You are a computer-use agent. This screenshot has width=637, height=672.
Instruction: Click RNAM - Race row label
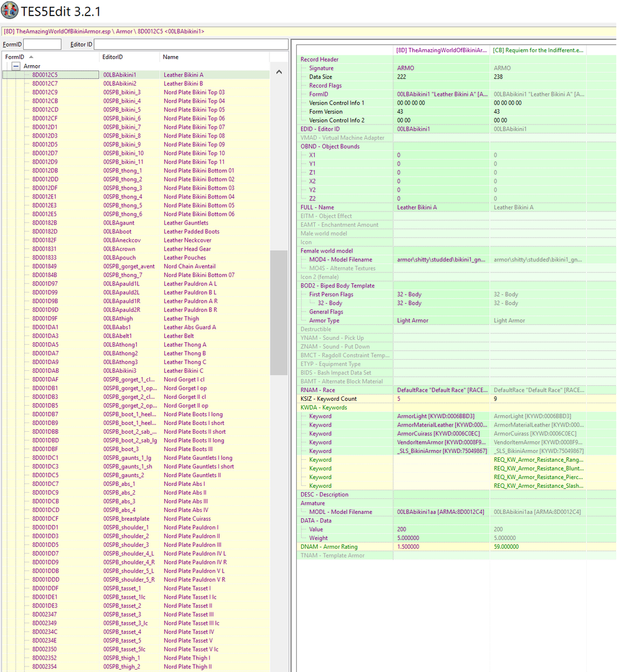click(317, 390)
